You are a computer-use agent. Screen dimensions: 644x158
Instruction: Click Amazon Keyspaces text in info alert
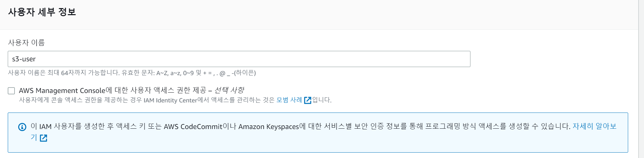(269, 127)
